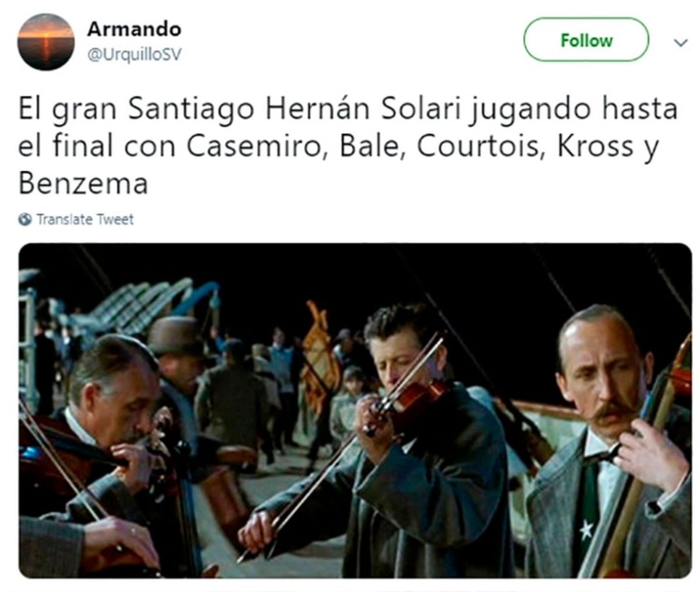The height and width of the screenshot is (592, 700).
Task: Click the word Benzema in the tweet
Action: coord(83,184)
